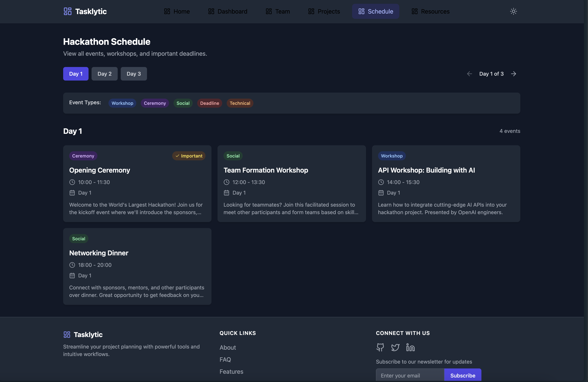Click the Subscribe button
The width and height of the screenshot is (588, 382).
pyautogui.click(x=462, y=375)
